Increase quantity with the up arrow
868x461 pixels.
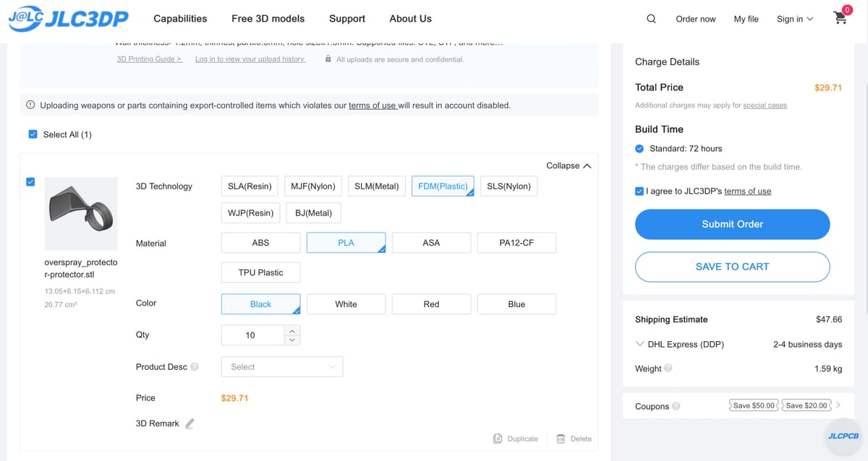tap(292, 331)
